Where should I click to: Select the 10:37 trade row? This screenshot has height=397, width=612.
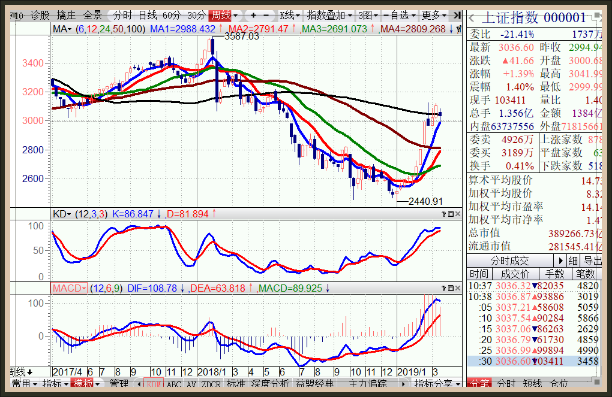pyautogui.click(x=534, y=286)
